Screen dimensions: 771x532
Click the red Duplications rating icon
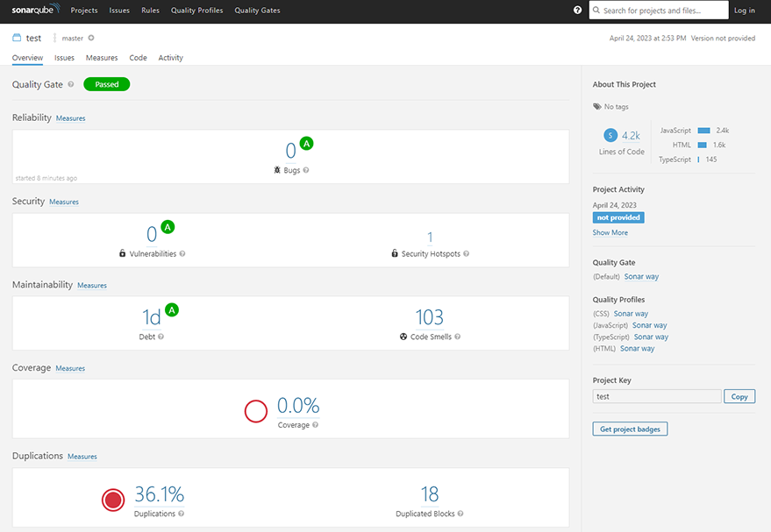coord(113,500)
